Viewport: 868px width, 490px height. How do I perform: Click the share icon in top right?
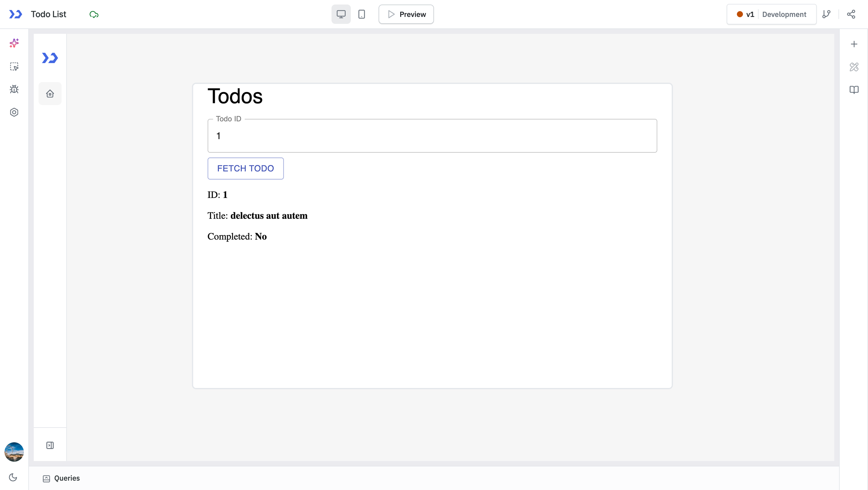pos(851,14)
